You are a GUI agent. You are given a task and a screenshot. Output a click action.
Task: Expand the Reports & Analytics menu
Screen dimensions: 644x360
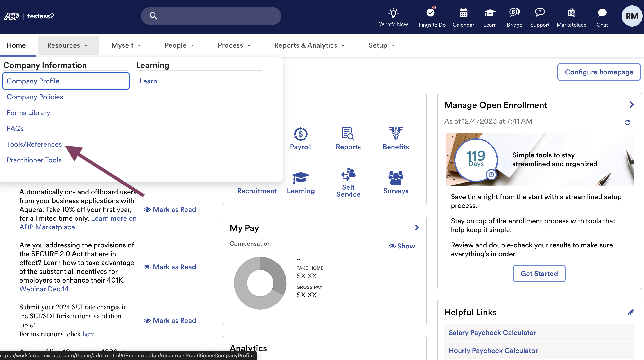(x=309, y=45)
